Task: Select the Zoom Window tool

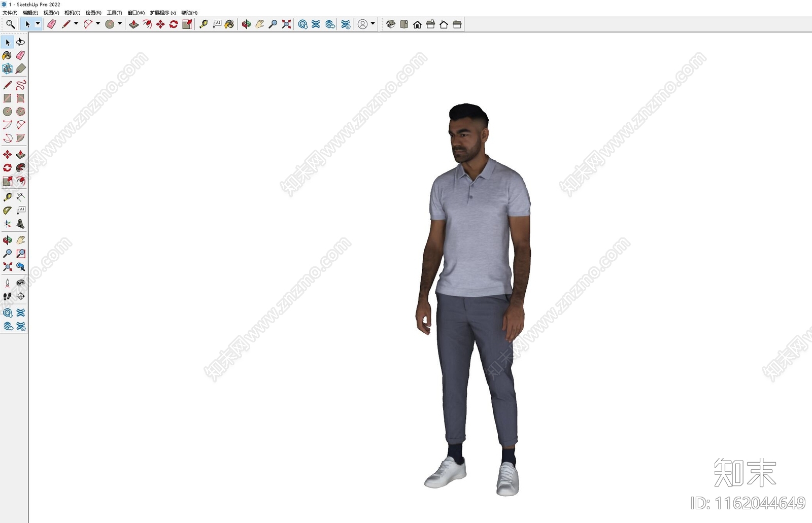Action: click(21, 253)
